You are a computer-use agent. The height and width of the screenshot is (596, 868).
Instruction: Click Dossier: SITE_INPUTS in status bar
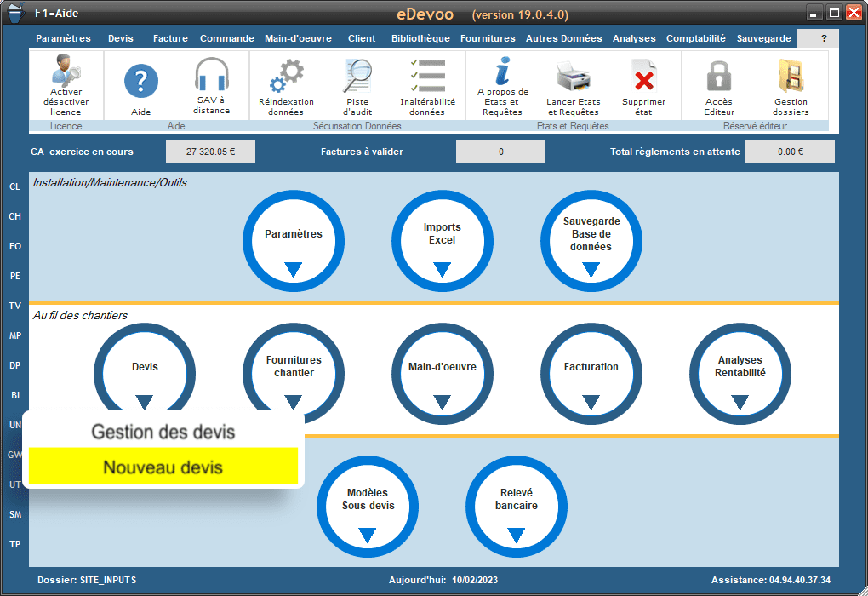click(x=87, y=580)
